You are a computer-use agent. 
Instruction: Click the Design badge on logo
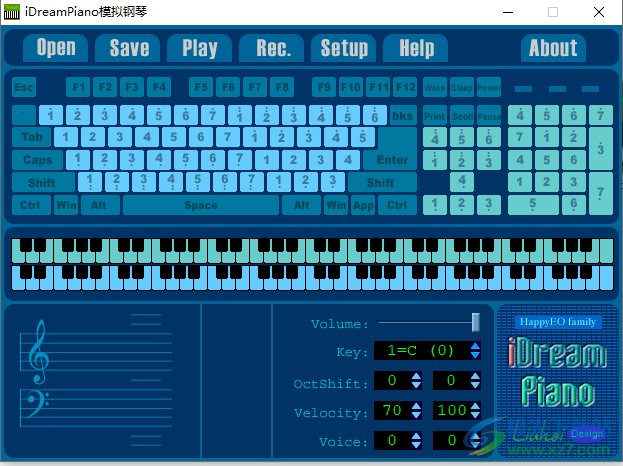(587, 434)
